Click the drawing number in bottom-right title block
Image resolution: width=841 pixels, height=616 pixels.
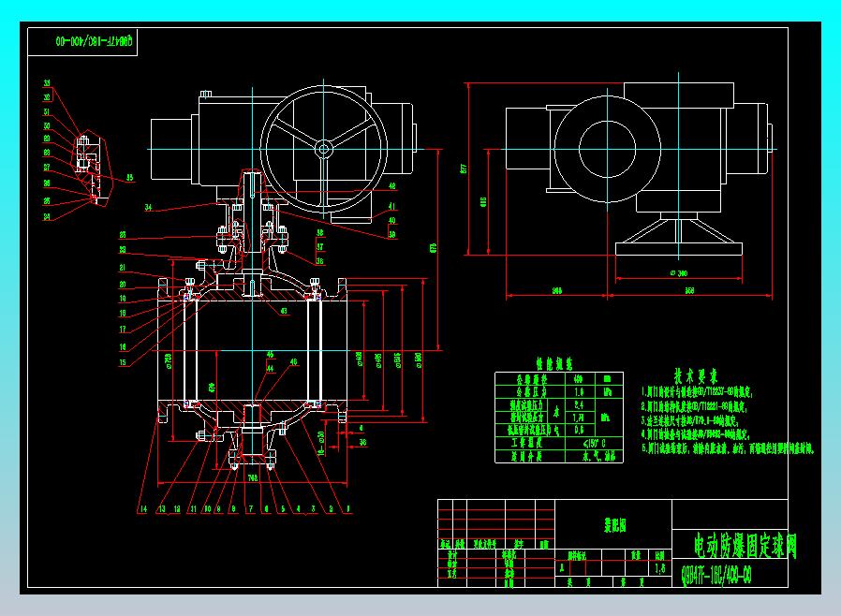716,576
